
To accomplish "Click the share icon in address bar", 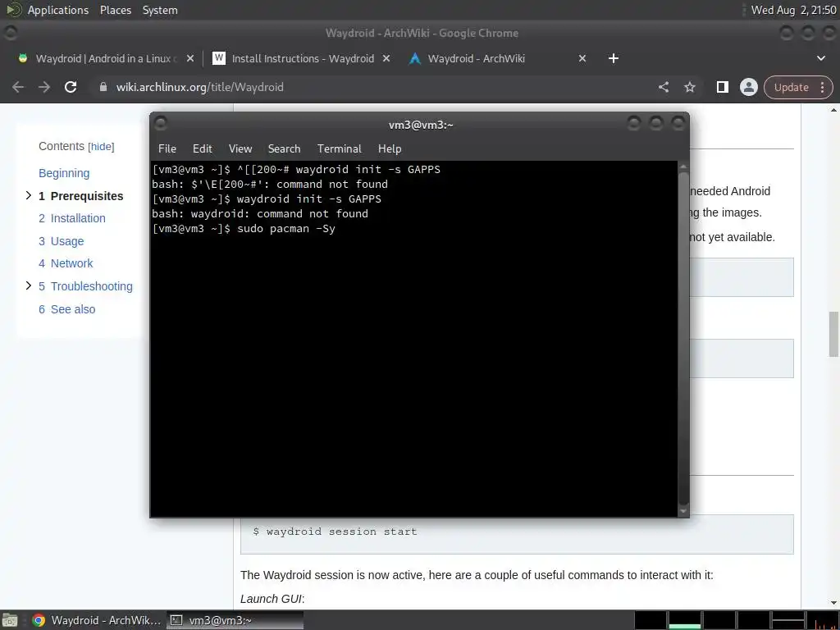I will click(x=663, y=87).
